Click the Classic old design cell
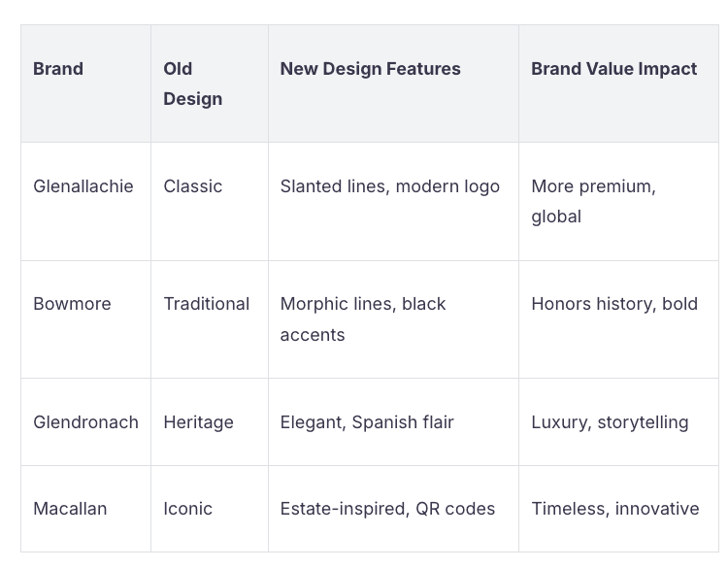Image resolution: width=728 pixels, height=569 pixels. (x=192, y=186)
